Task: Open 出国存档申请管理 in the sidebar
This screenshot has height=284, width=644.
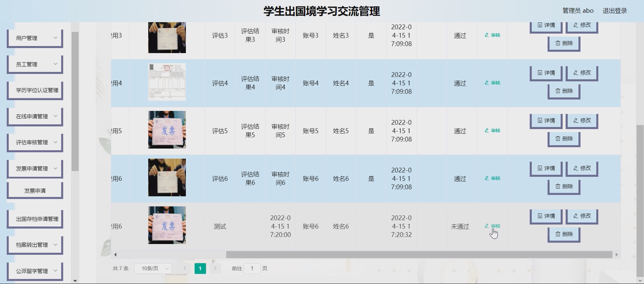Action: [35, 219]
